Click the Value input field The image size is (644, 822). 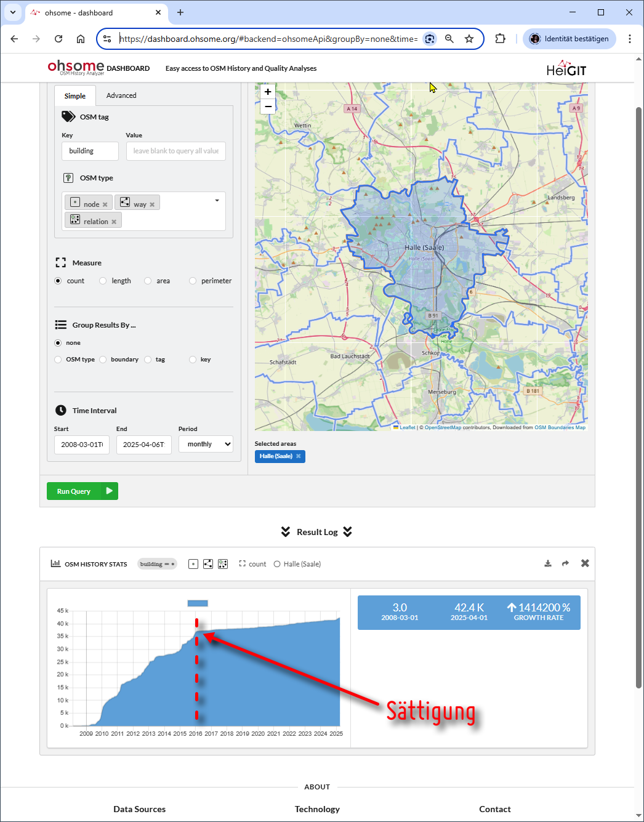[176, 151]
